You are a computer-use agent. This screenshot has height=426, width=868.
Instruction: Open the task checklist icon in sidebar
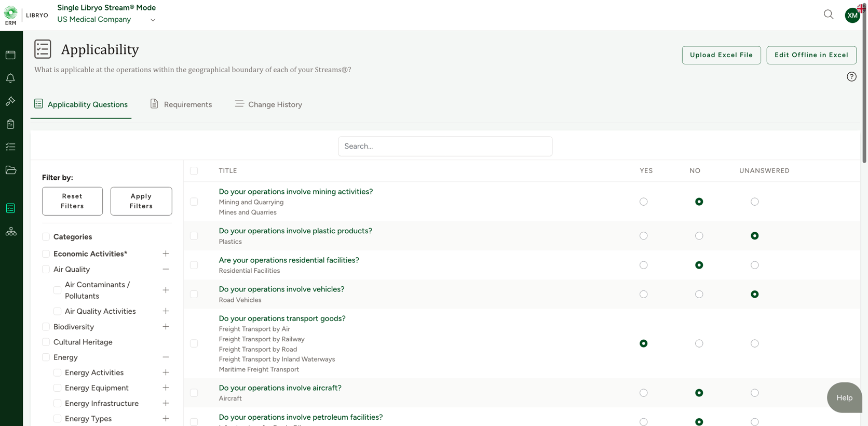pyautogui.click(x=10, y=147)
